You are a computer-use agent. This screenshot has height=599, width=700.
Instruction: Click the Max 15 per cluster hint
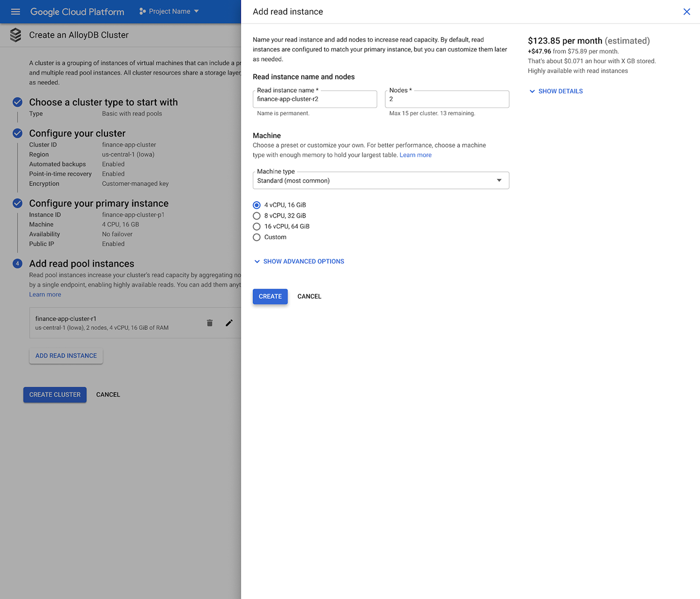click(x=432, y=114)
